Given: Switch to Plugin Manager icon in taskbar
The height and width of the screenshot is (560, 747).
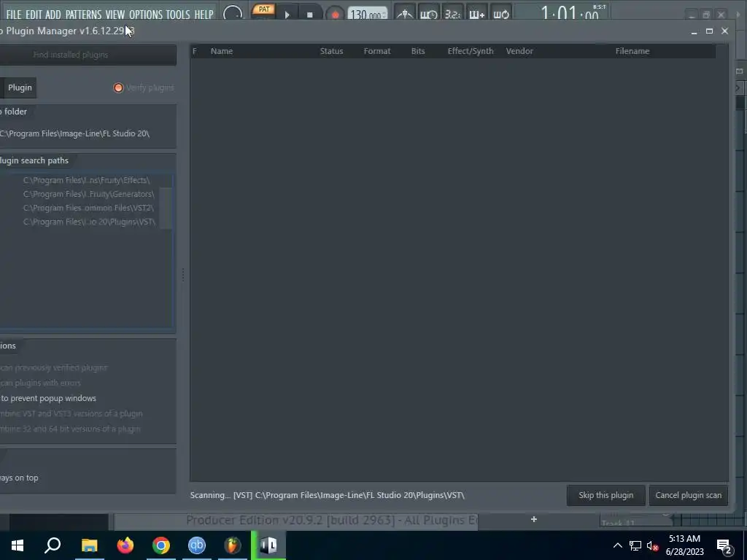Looking at the screenshot, I should (268, 545).
